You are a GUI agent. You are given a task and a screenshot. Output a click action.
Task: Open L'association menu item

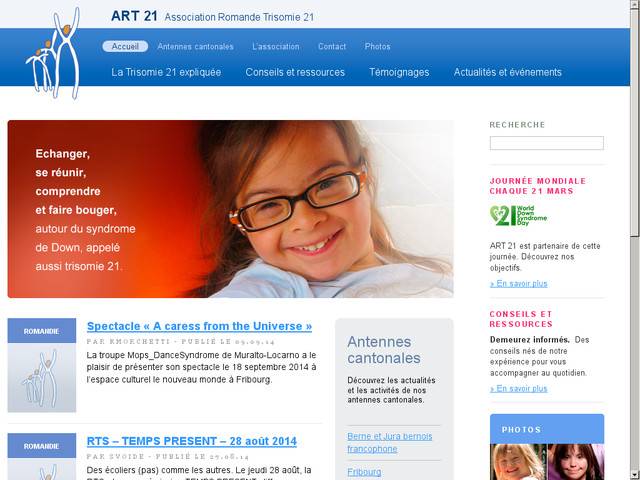point(276,47)
